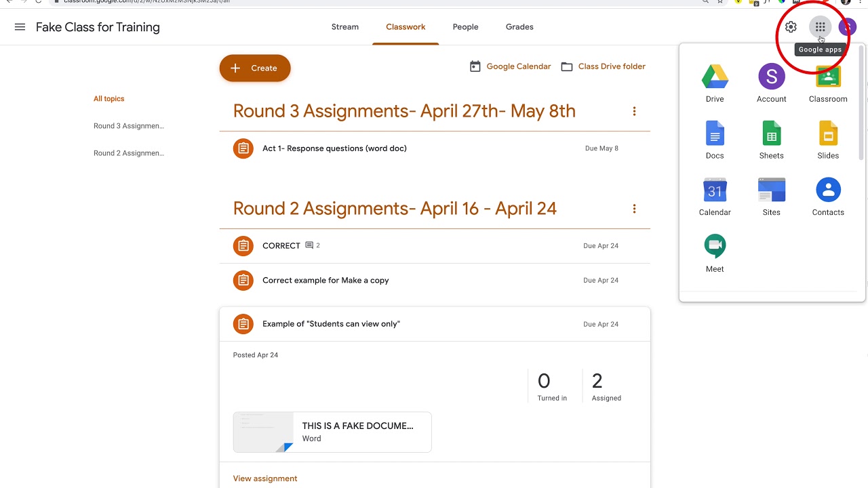
Task: Click assignment icon for Students can view only example
Action: tap(243, 324)
